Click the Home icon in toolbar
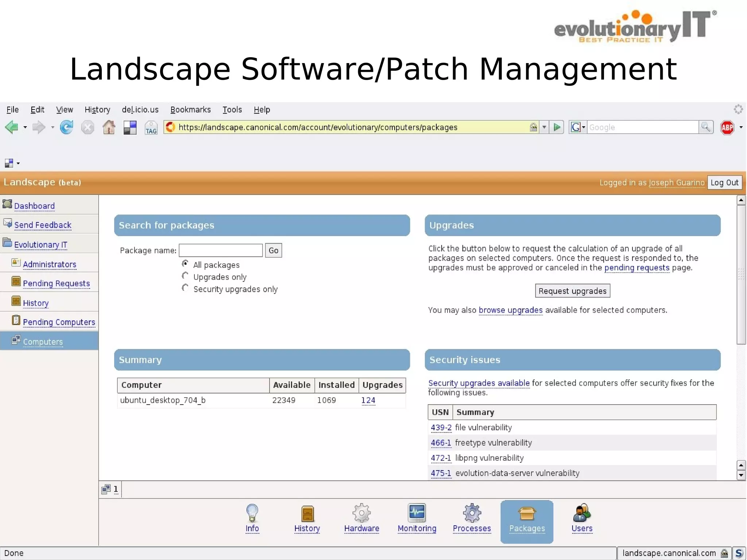The width and height of the screenshot is (747, 560). [109, 127]
